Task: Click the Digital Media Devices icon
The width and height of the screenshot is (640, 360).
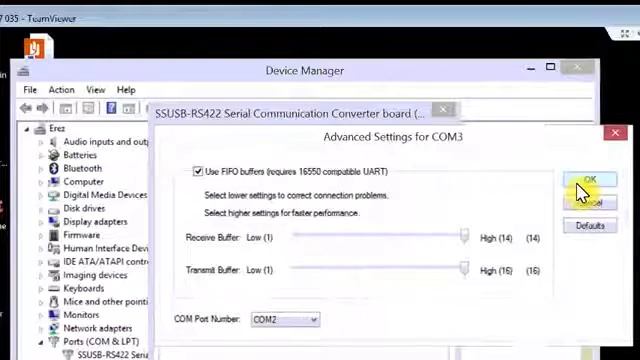Action: (x=53, y=195)
